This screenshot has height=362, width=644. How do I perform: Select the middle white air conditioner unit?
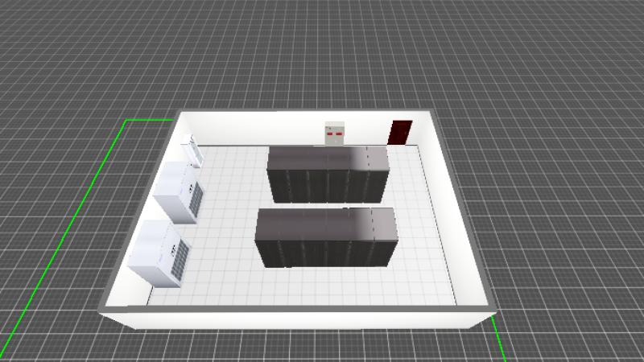click(x=180, y=191)
